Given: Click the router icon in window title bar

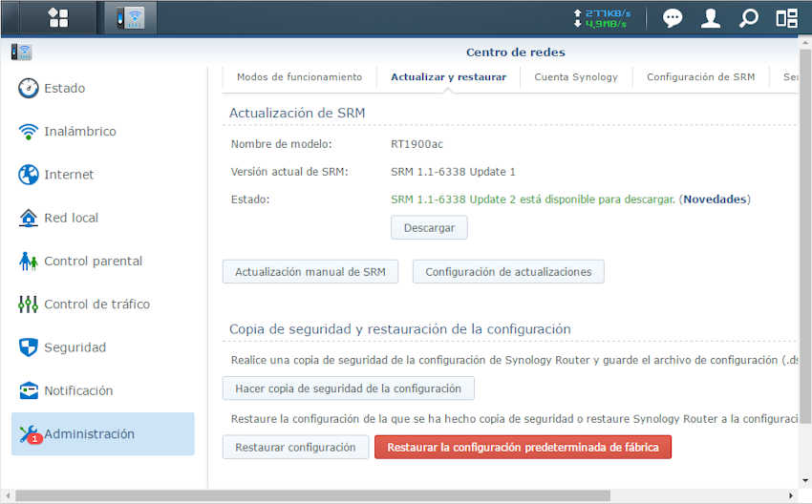Looking at the screenshot, I should click(22, 52).
